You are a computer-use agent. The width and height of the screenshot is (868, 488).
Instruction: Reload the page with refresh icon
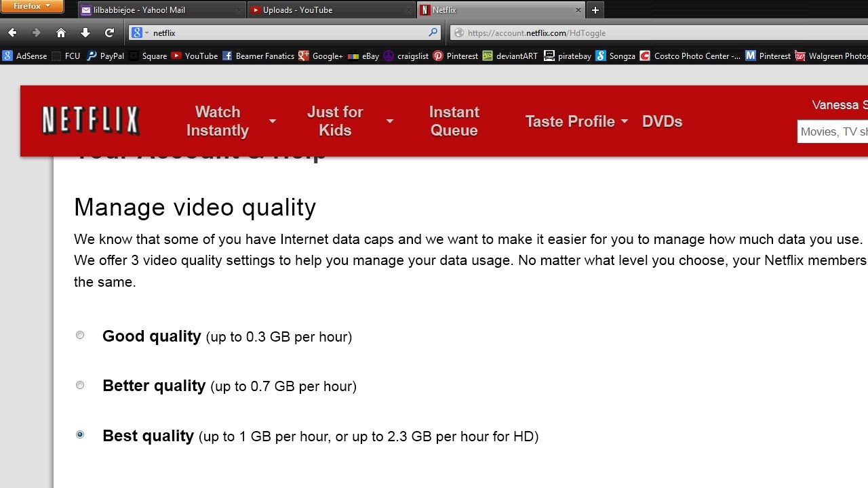tap(109, 33)
